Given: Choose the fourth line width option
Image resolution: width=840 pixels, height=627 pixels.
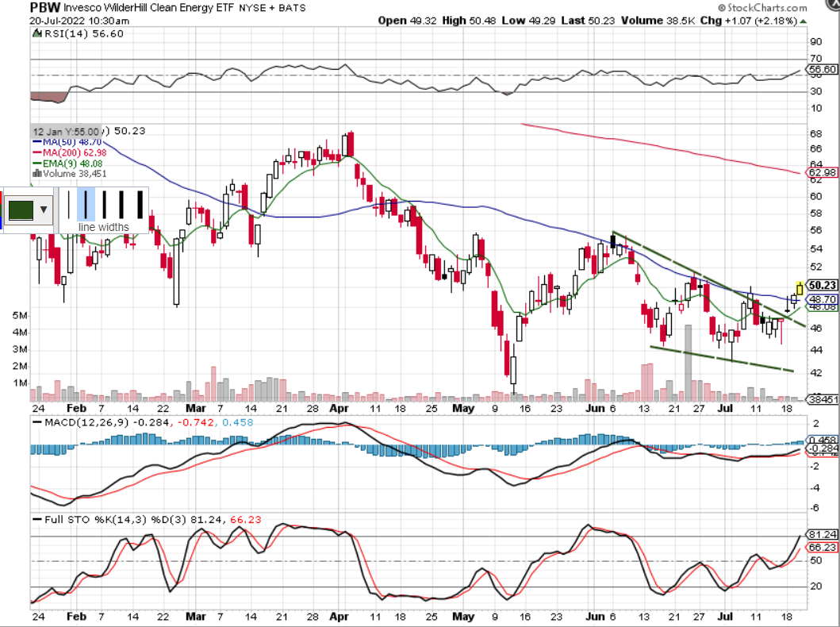Looking at the screenshot, I should pyautogui.click(x=121, y=204).
